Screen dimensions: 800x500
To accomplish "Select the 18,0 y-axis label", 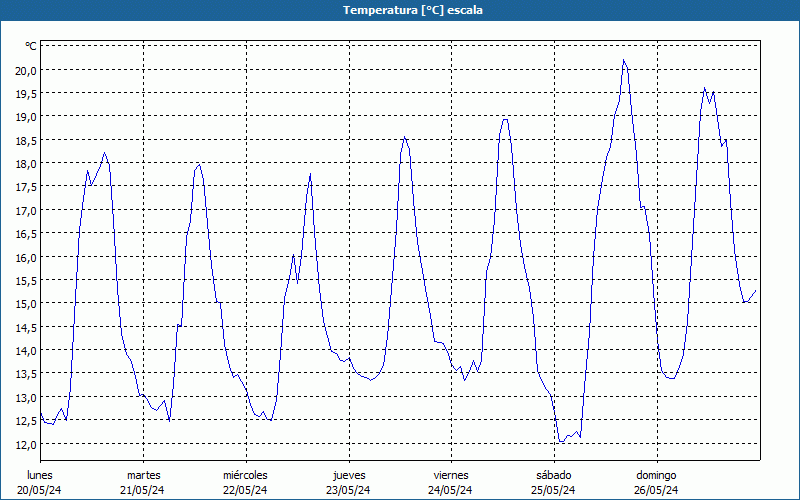I will click(x=26, y=164).
